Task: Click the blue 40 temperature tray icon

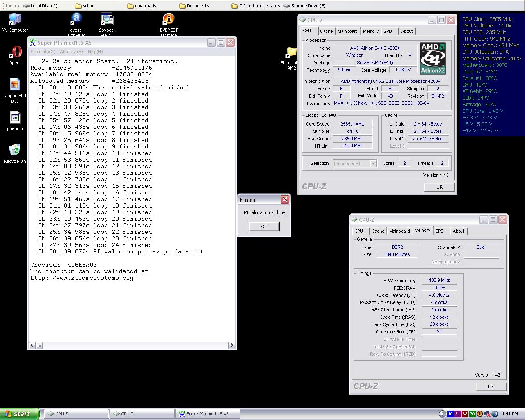Action: click(450, 414)
